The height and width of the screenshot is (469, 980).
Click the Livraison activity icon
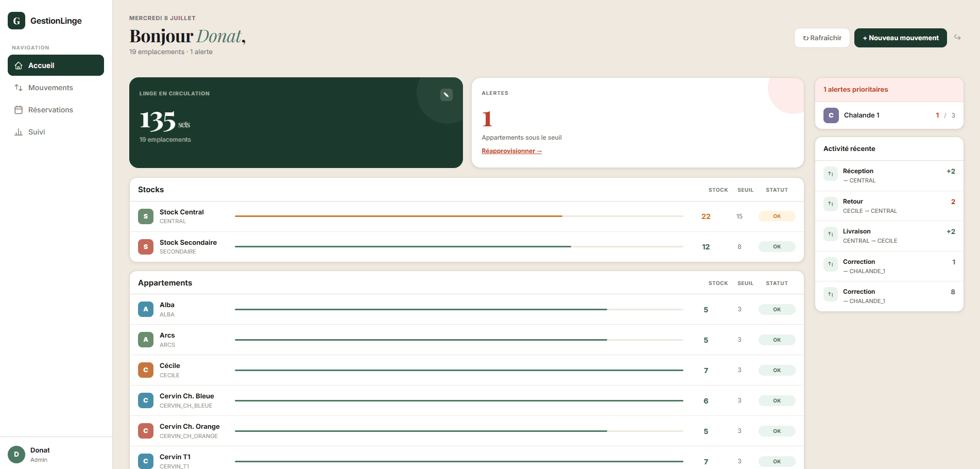[830, 234]
